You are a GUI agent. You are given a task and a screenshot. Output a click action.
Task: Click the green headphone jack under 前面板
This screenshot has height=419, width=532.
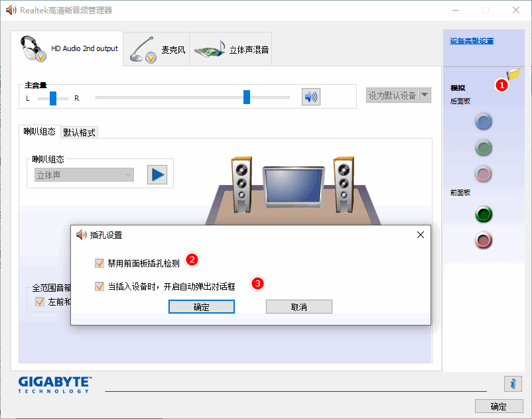[x=484, y=214]
